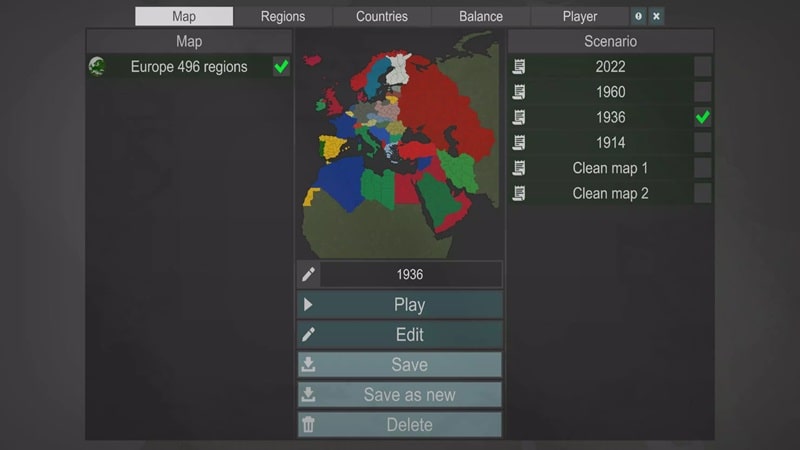800x450 pixels.
Task: Click the globe icon beside Europe 496 regions
Action: coord(97,67)
